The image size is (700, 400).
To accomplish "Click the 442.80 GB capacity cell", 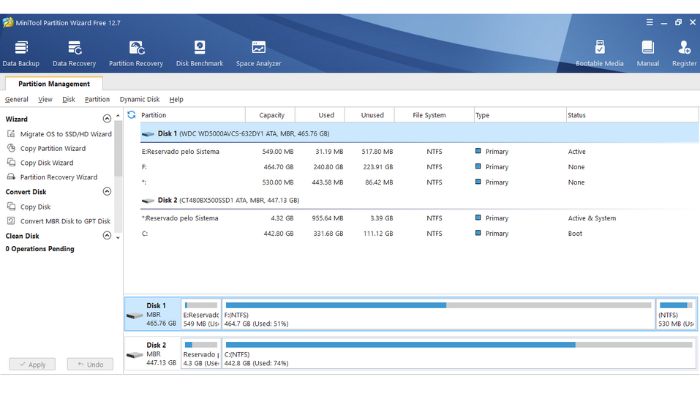I will point(278,233).
